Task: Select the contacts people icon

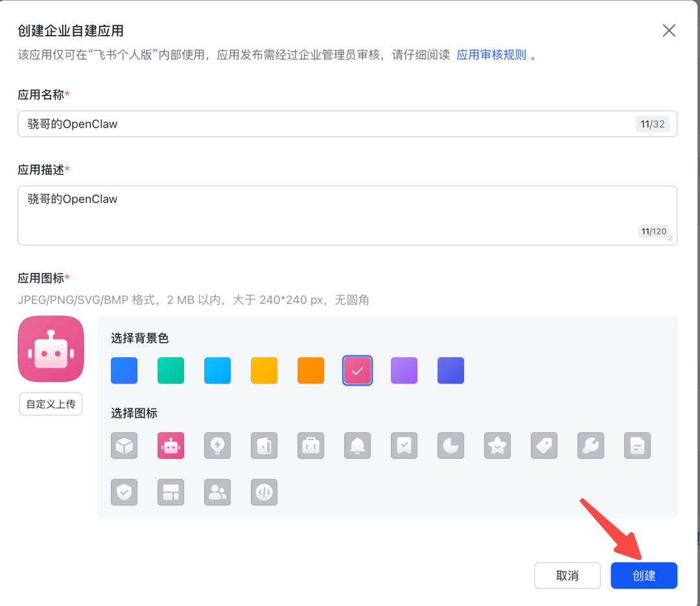Action: tap(217, 492)
